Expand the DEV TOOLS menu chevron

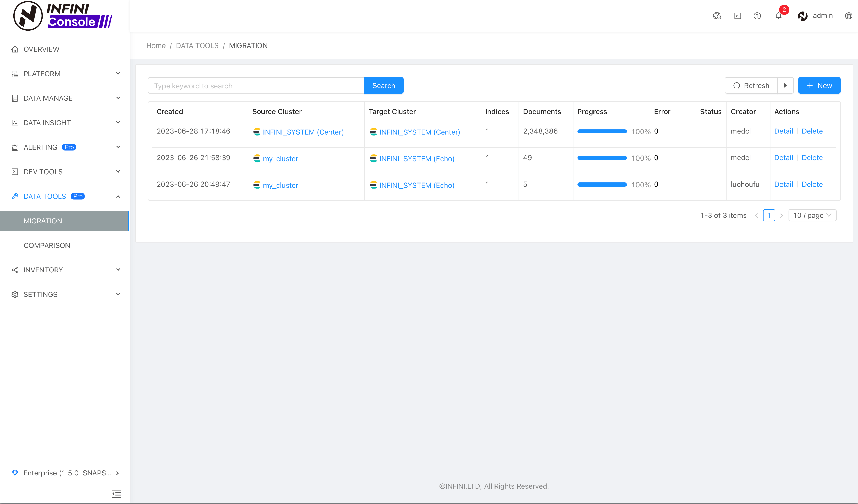[118, 171]
